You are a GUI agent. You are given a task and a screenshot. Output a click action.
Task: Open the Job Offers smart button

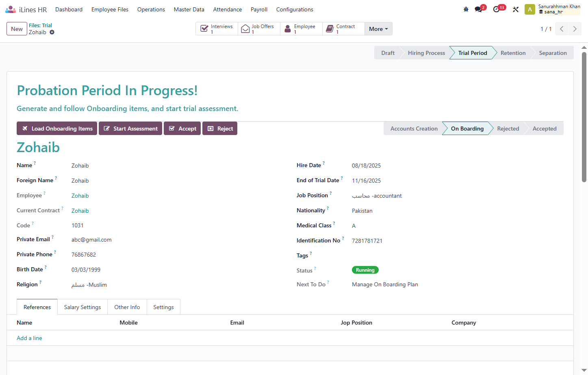[x=259, y=29]
